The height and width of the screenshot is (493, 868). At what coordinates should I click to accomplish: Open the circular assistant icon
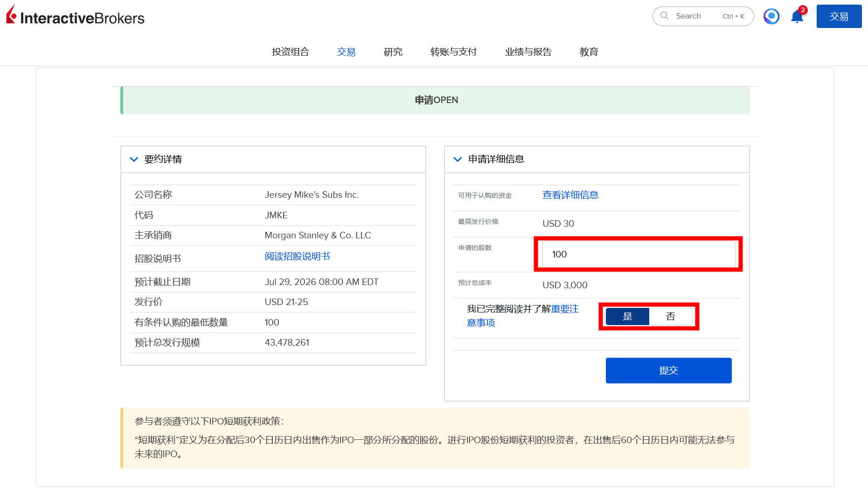(x=771, y=16)
